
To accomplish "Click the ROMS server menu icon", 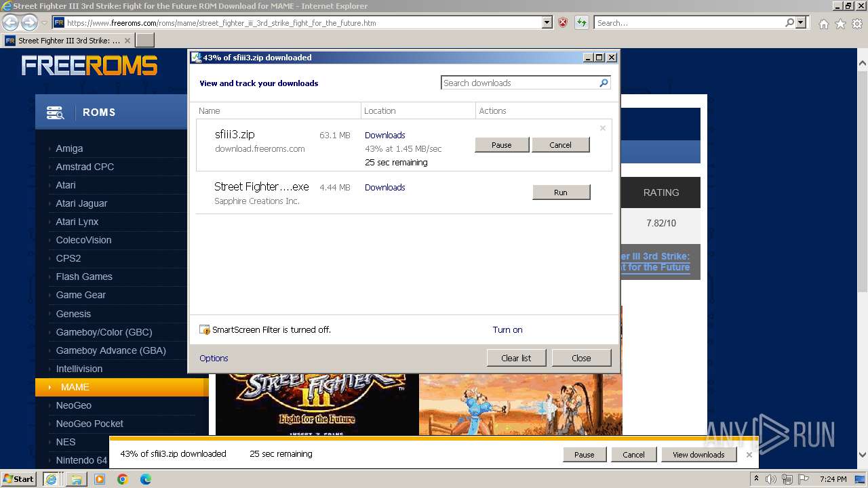I will coord(55,113).
